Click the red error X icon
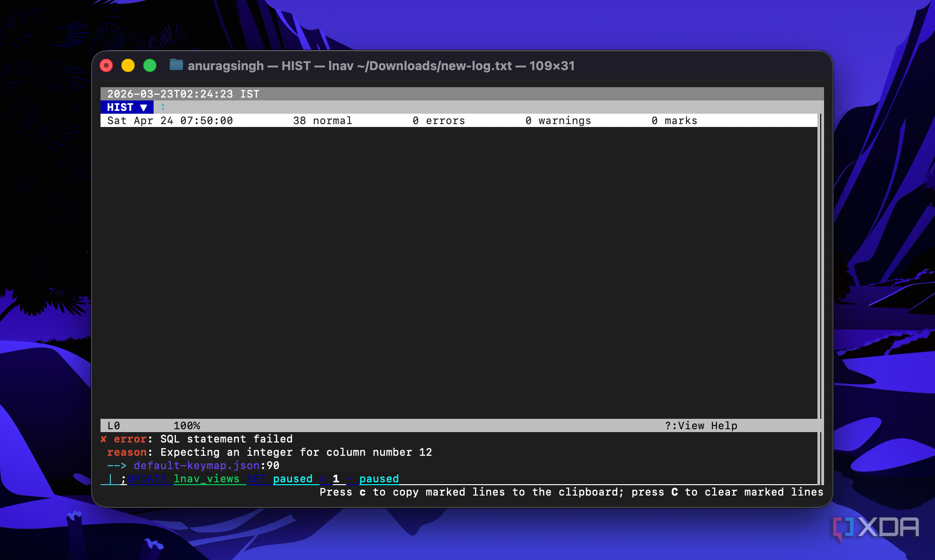Viewport: 935px width, 560px height. point(104,439)
